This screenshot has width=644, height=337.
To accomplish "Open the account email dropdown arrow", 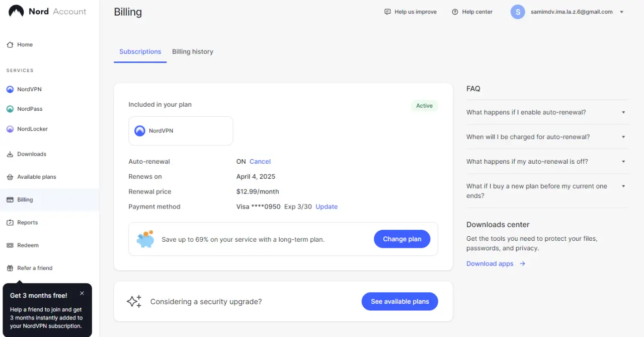I will [x=621, y=12].
